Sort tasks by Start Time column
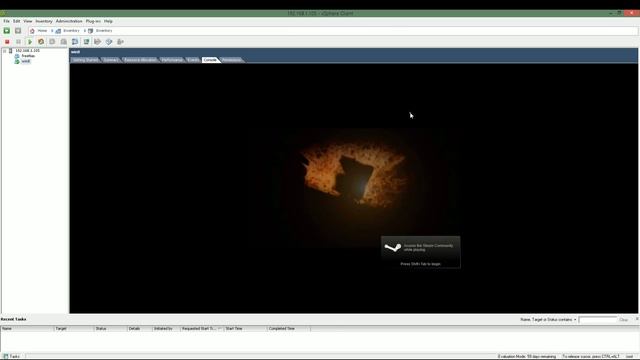Screen dimensions: 640x360 [245, 329]
